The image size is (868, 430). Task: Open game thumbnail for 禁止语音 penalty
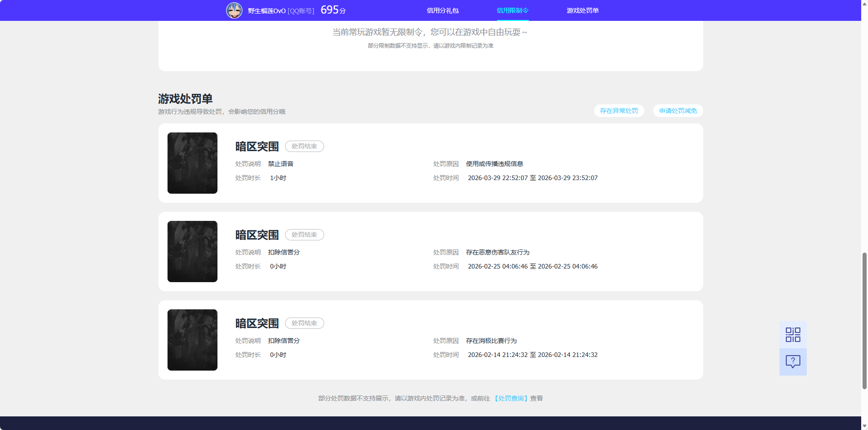[x=192, y=163]
